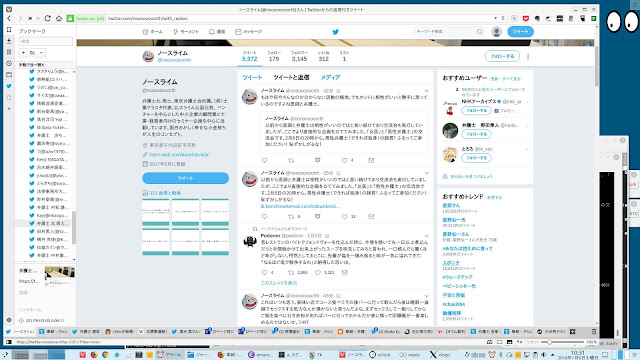Click the Evernote elephant extension icon
This screenshot has width=640, height=360.
(x=537, y=18)
